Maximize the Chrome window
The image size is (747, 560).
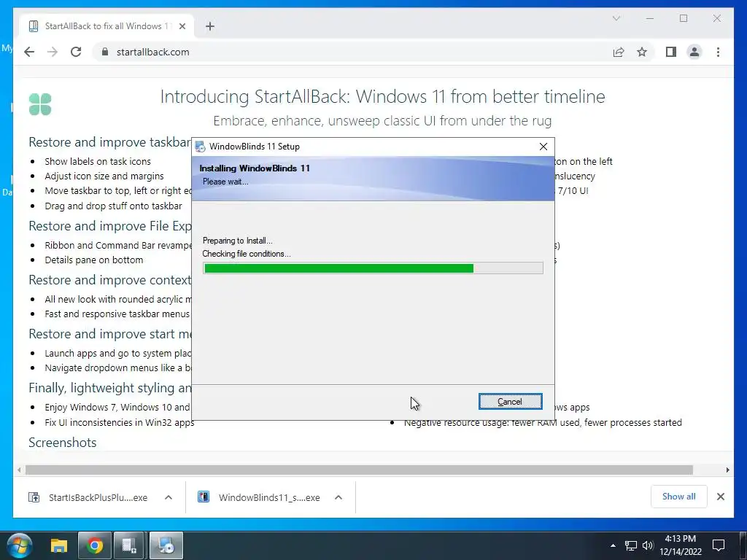tap(684, 18)
